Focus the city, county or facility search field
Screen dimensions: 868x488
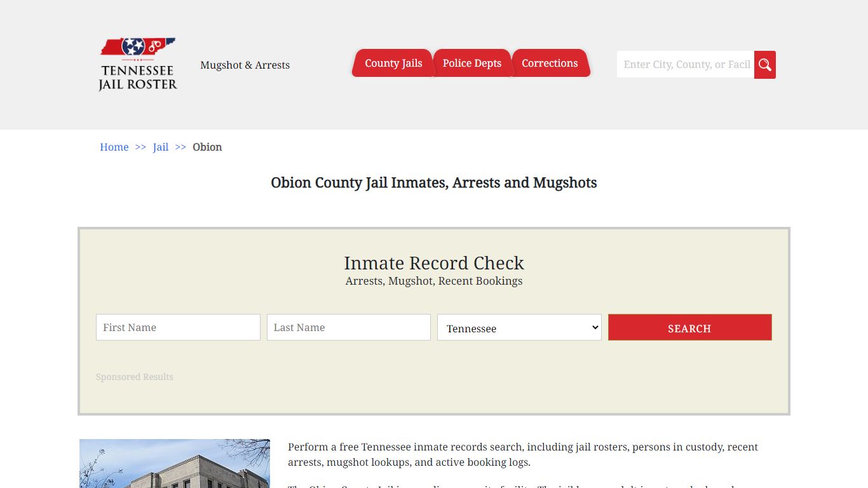point(686,65)
